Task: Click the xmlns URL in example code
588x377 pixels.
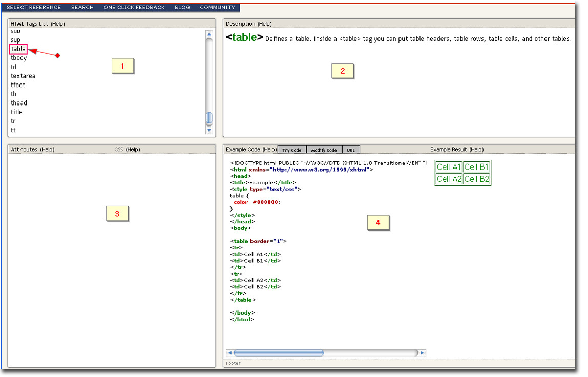Action: tap(320, 170)
